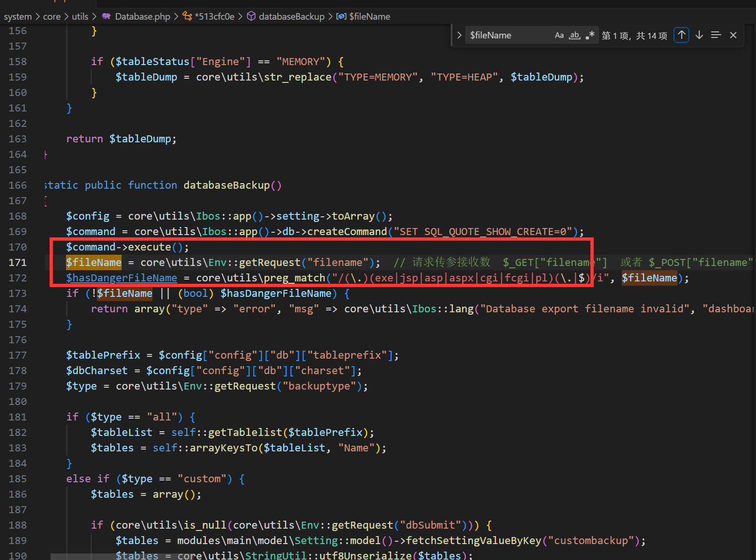Click the preg_match call on line 172
Screen dimensions: 756x560
point(294,278)
